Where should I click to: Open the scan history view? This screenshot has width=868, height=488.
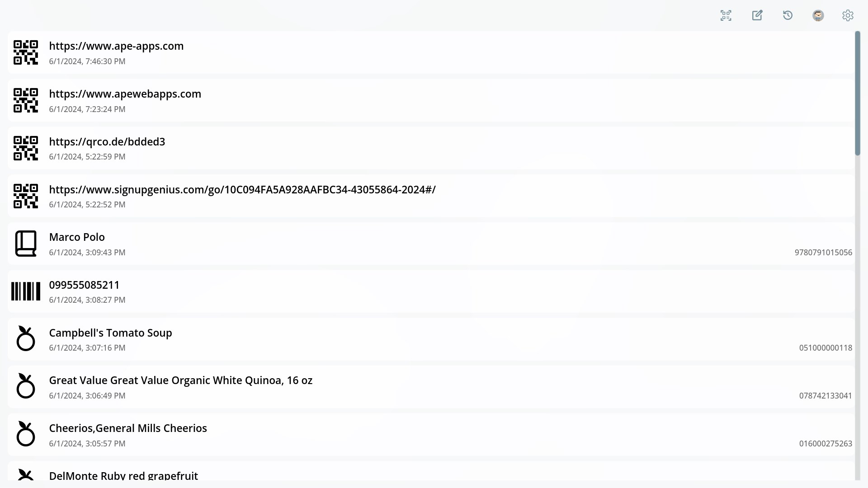[x=788, y=15]
